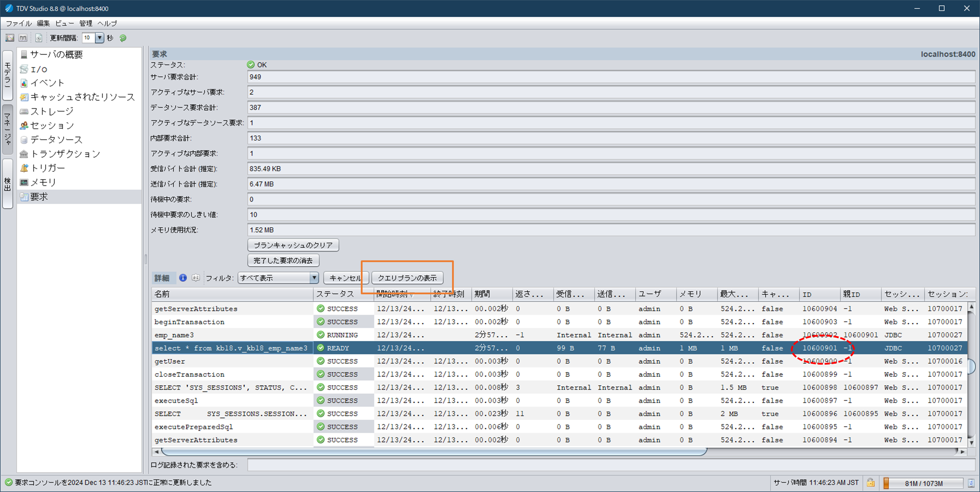The width and height of the screenshot is (980, 492).
Task: Click the TDV Studio logo in the title bar
Action: click(x=9, y=8)
